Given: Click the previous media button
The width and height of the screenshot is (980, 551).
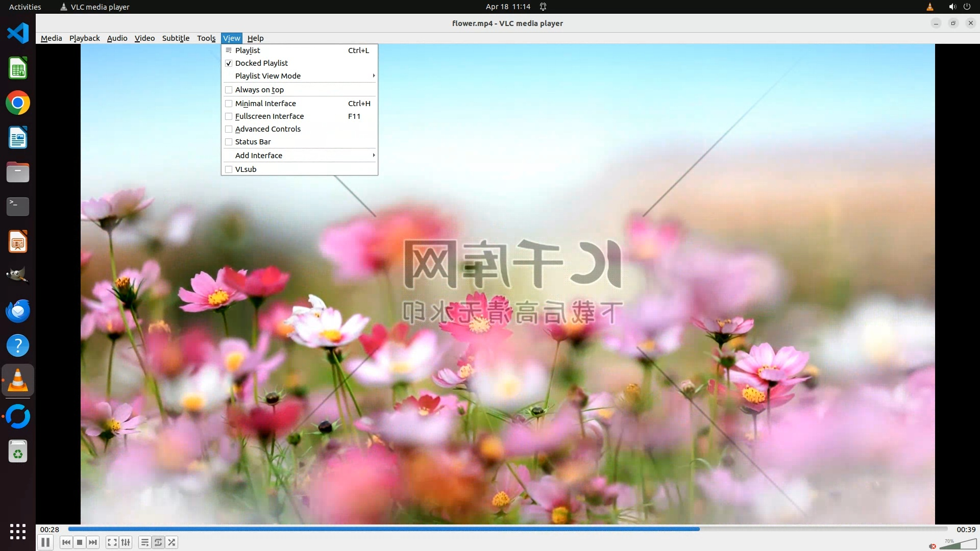Looking at the screenshot, I should pyautogui.click(x=66, y=542).
